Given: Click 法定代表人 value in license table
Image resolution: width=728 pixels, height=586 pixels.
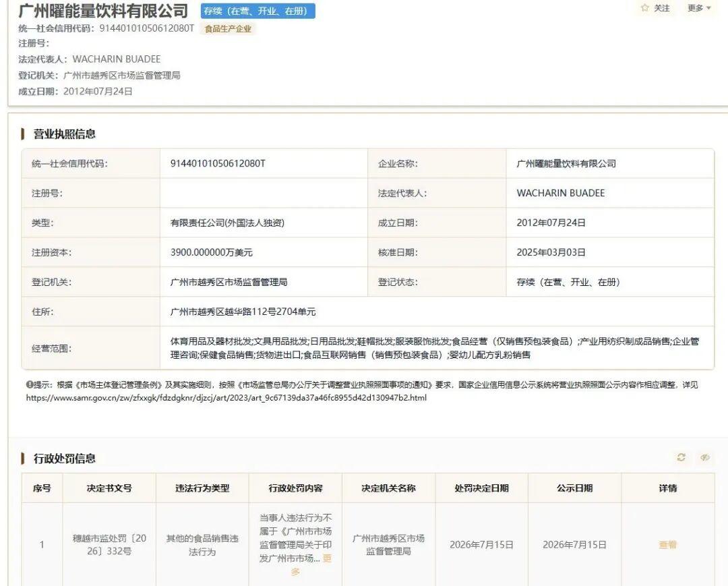Looking at the screenshot, I should [560, 193].
